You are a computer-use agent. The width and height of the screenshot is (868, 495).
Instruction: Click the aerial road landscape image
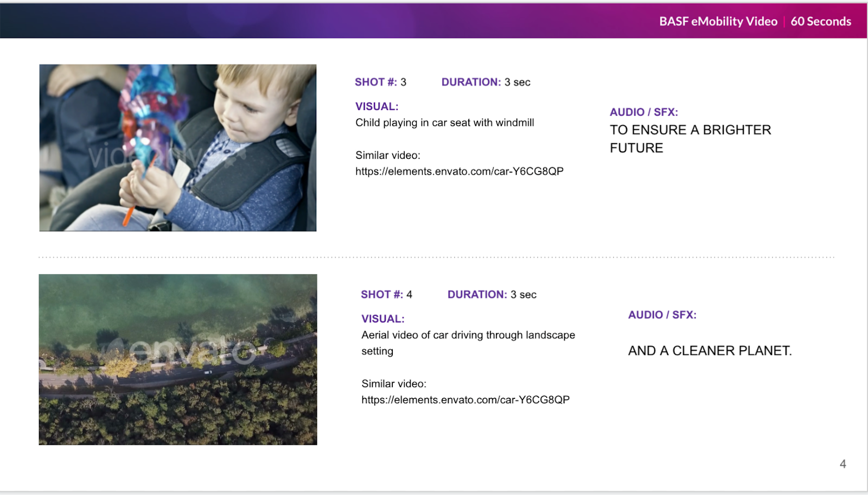click(x=177, y=359)
